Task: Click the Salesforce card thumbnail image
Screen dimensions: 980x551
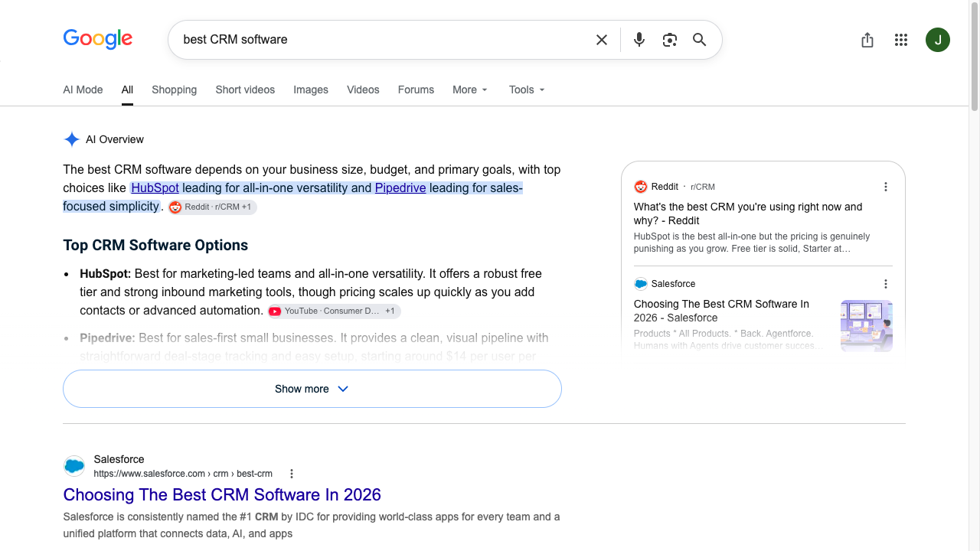Action: [867, 326]
